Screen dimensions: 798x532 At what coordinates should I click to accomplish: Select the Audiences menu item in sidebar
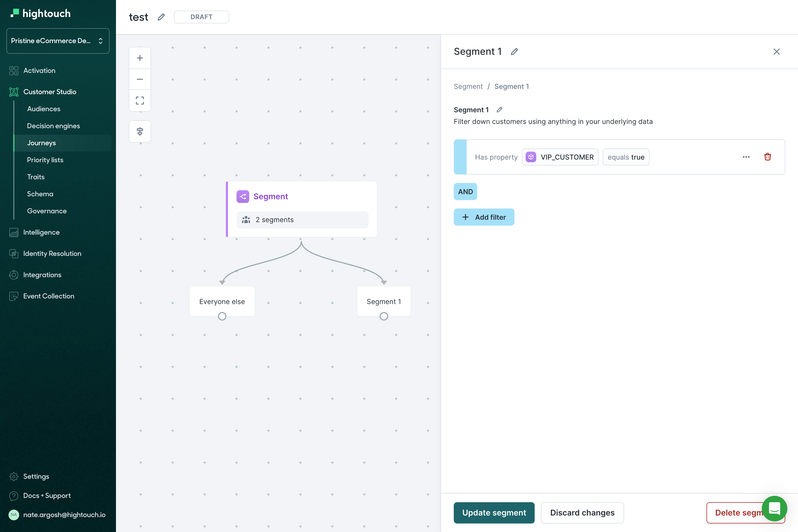pos(43,109)
